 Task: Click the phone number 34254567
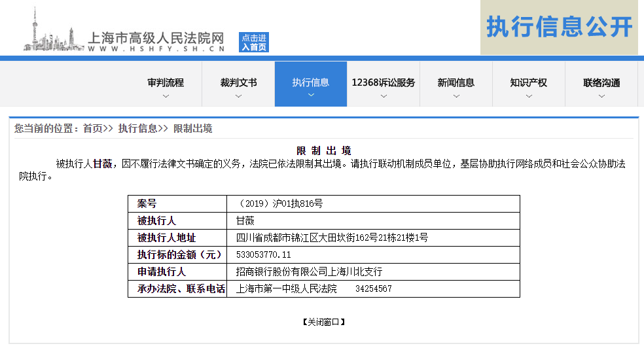pyautogui.click(x=374, y=289)
